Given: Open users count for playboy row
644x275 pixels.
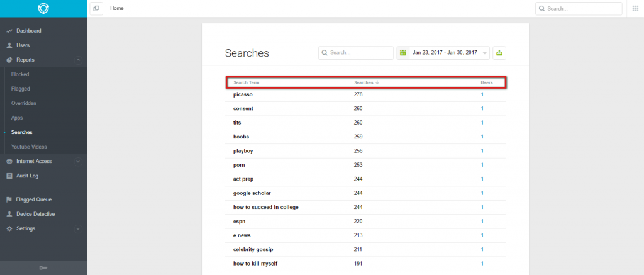Looking at the screenshot, I should [482, 151].
